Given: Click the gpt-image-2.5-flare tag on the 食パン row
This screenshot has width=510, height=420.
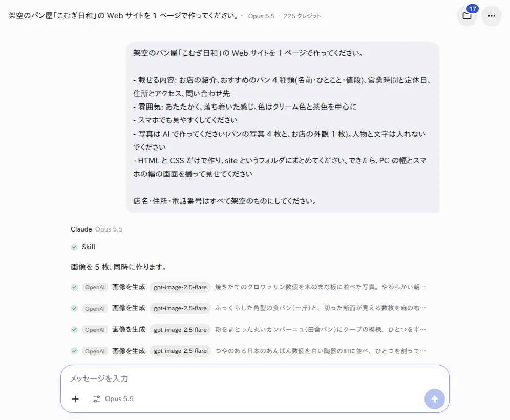Looking at the screenshot, I should (180, 308).
